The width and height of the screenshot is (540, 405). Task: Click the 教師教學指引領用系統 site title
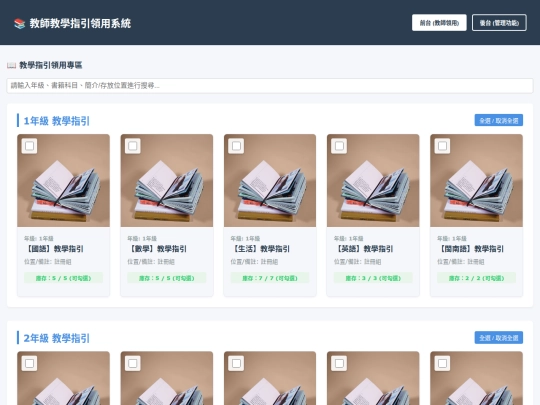click(80, 23)
